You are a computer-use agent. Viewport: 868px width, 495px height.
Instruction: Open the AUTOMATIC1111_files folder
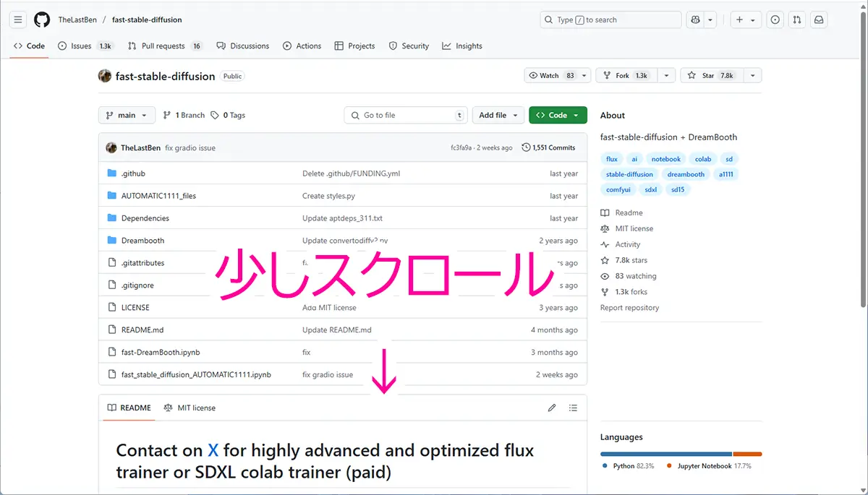tap(158, 196)
